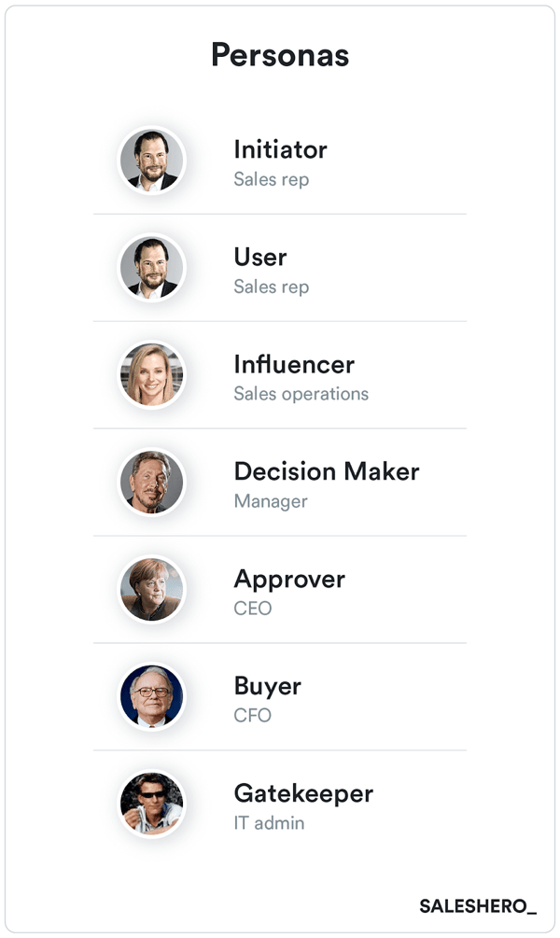Click the Sales operations subtitle
This screenshot has width=560, height=938.
pyautogui.click(x=301, y=394)
